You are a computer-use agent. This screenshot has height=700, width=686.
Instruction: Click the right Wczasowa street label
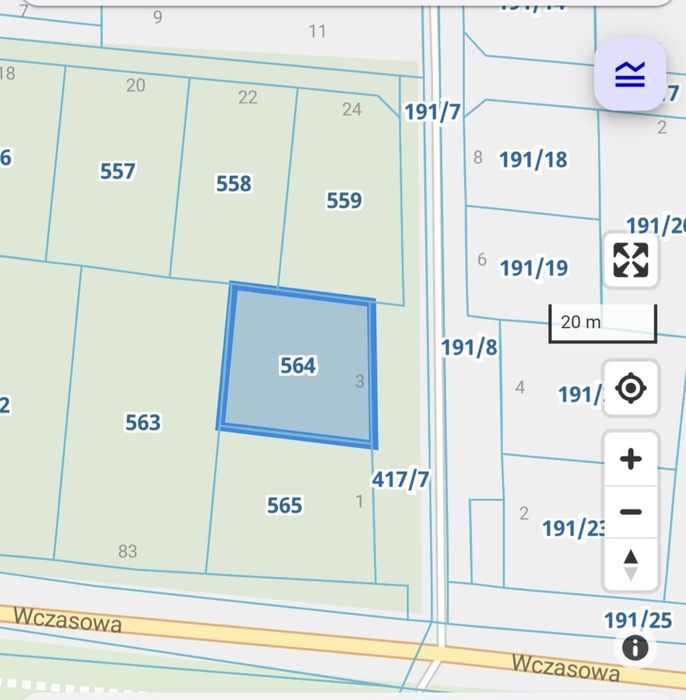pos(565,667)
